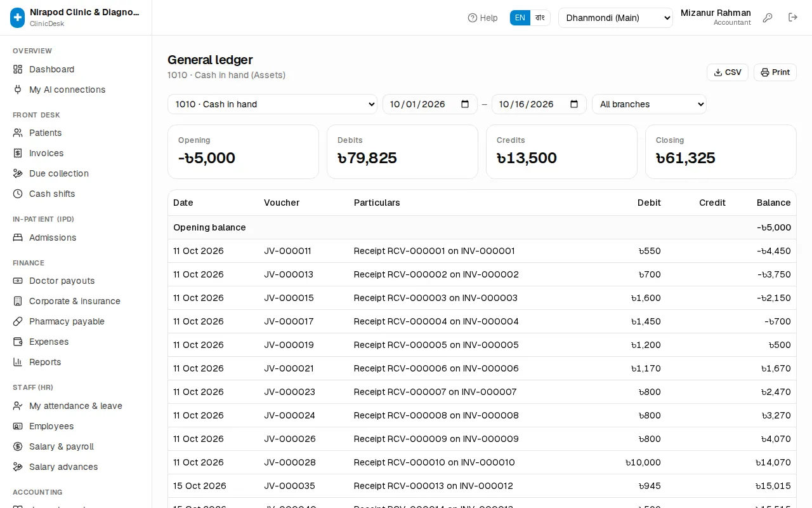The image size is (812, 508).
Task: Click the Expenses wallet icon
Action: coord(18,342)
